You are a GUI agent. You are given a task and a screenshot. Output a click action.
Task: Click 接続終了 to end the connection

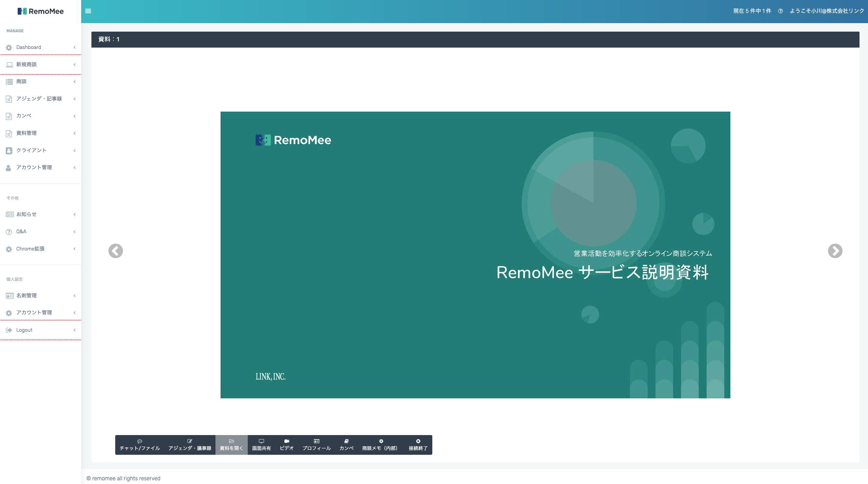pyautogui.click(x=418, y=445)
